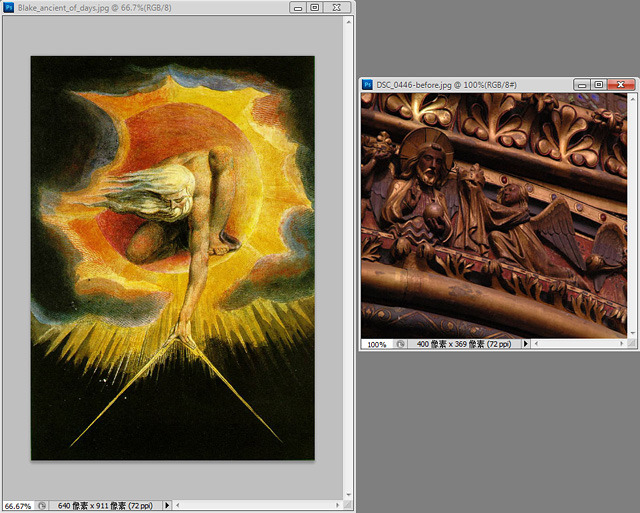This screenshot has height=513, width=640.
Task: Click '400 像素 x 369 像素 (72 ppi)' status text
Action: click(x=464, y=344)
